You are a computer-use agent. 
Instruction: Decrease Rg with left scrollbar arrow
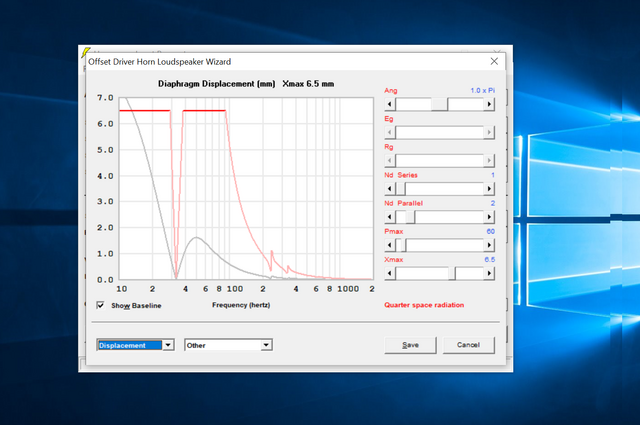[390, 160]
